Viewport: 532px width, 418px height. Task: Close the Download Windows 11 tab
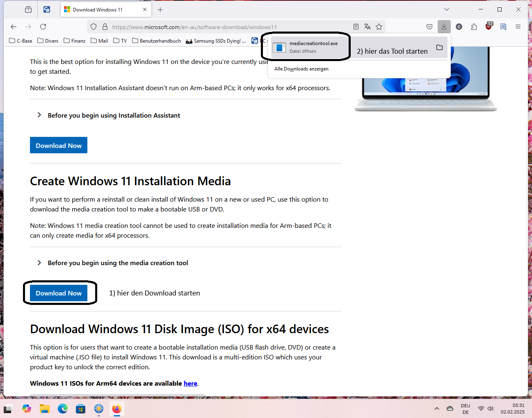point(145,9)
